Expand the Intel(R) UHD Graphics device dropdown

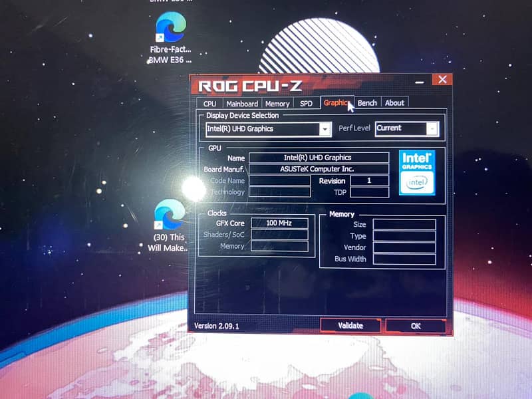(x=325, y=129)
